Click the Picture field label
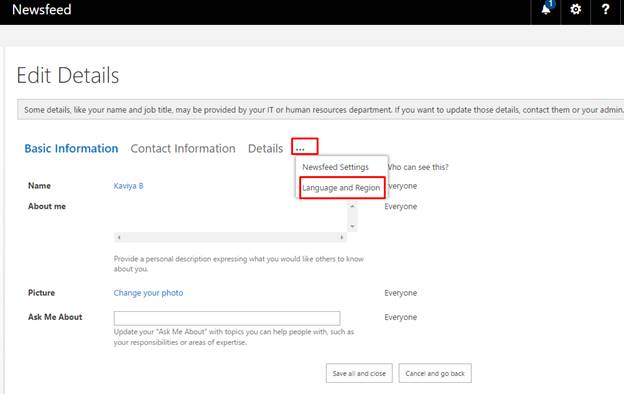 tap(41, 293)
